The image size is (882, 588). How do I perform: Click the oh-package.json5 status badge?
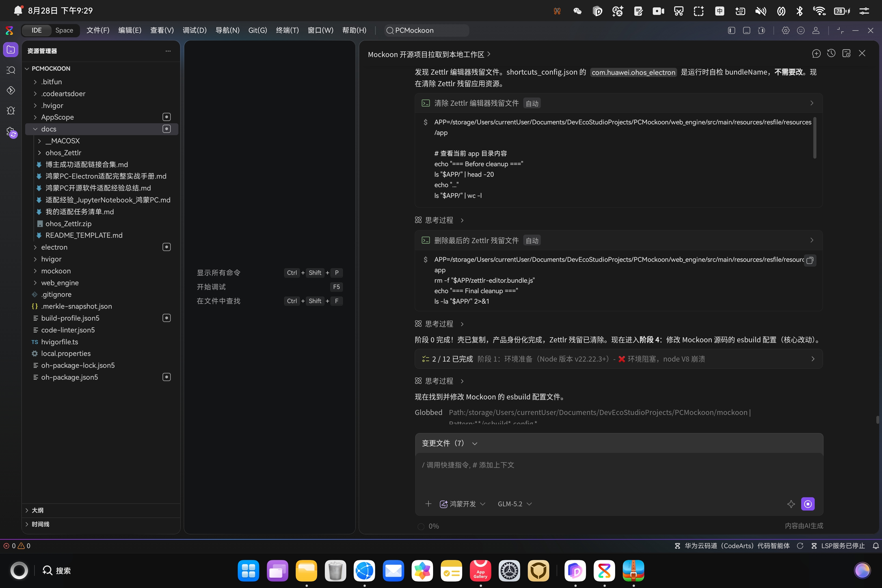(167, 377)
